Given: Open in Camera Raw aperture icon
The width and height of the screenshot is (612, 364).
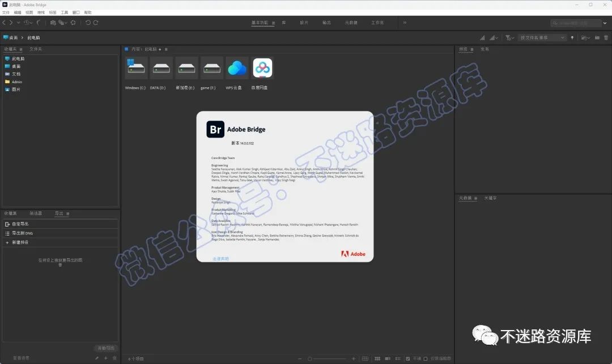Looking at the screenshot, I should (x=73, y=23).
